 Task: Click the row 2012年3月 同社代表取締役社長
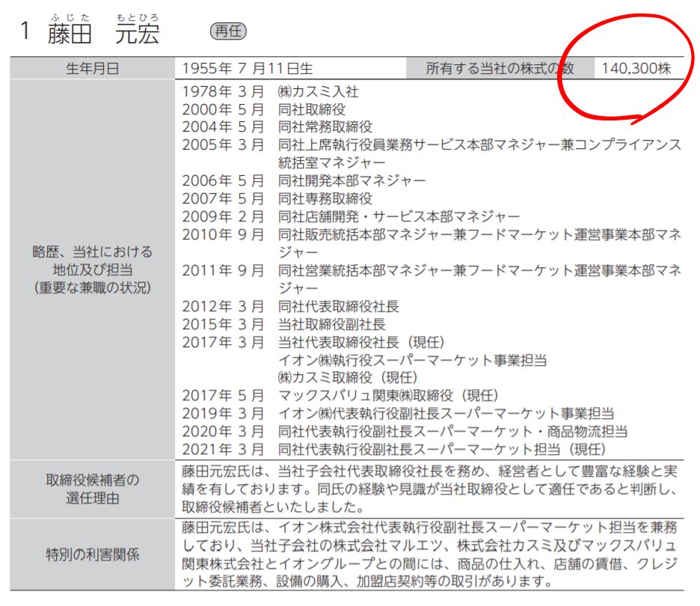click(290, 306)
